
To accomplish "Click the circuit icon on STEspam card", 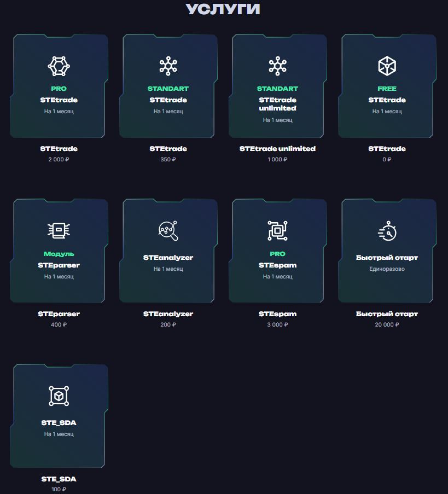I will (277, 231).
